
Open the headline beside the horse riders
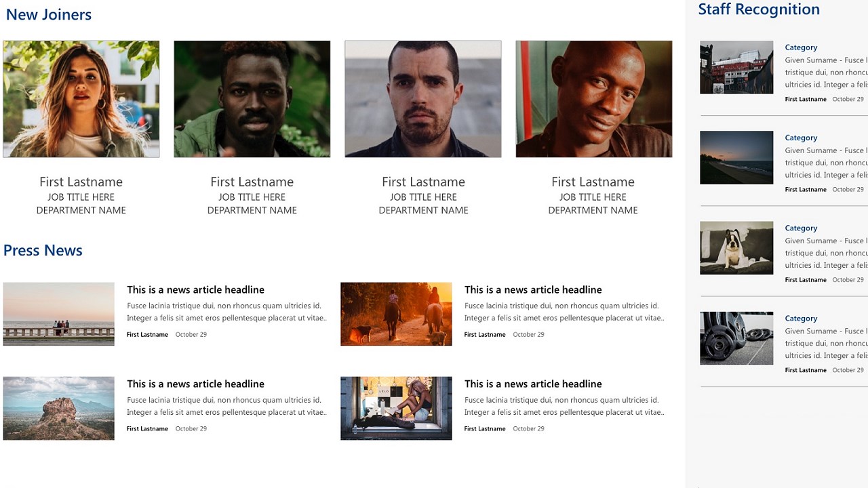click(533, 289)
